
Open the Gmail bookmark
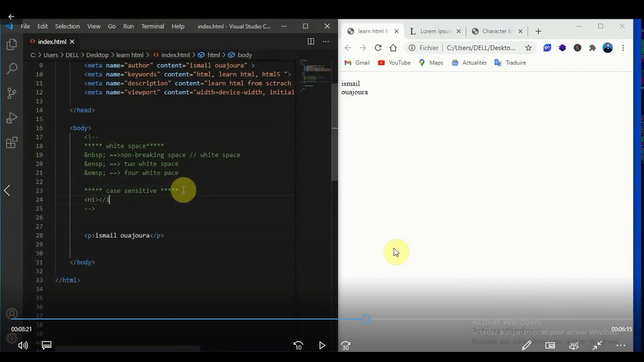tap(357, 63)
